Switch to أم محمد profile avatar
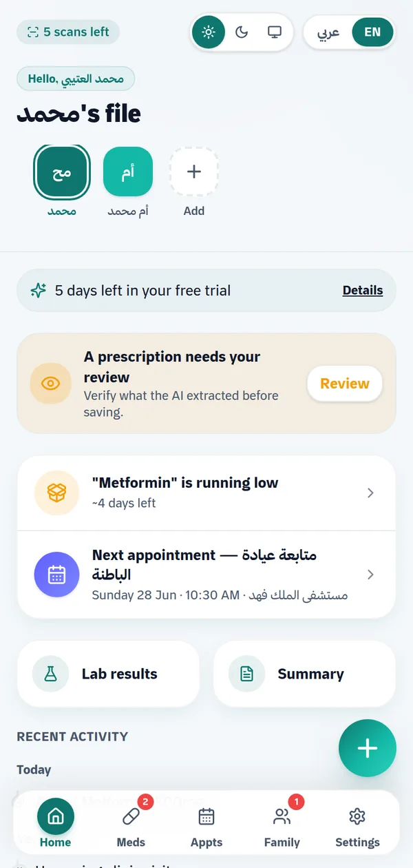This screenshot has height=868, width=413. click(128, 172)
